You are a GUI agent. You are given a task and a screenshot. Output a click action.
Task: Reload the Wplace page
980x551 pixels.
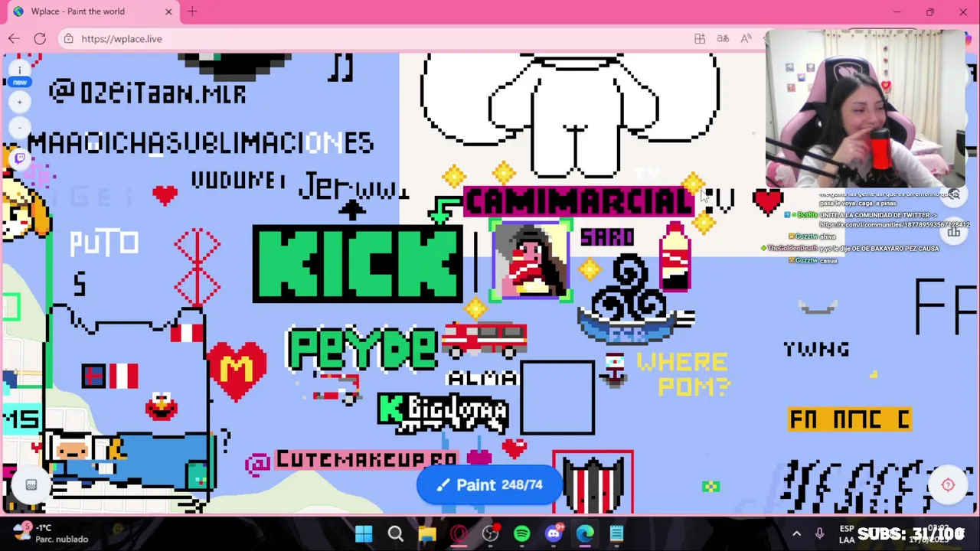point(40,38)
